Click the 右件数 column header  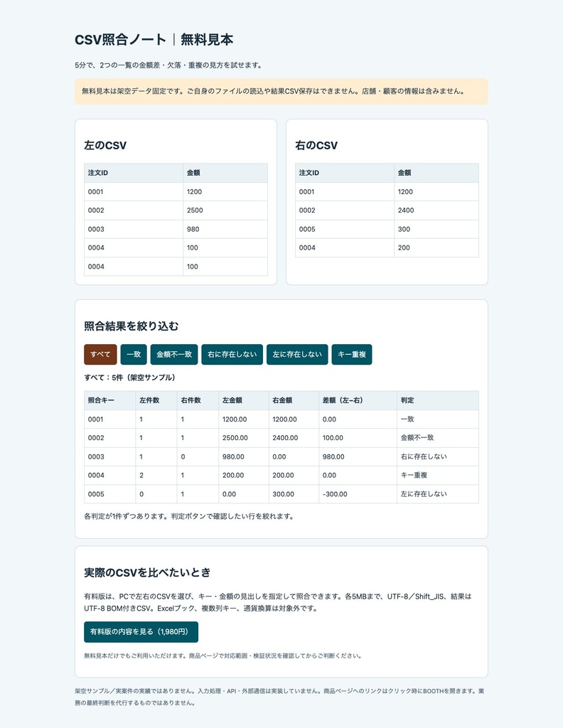(198, 400)
